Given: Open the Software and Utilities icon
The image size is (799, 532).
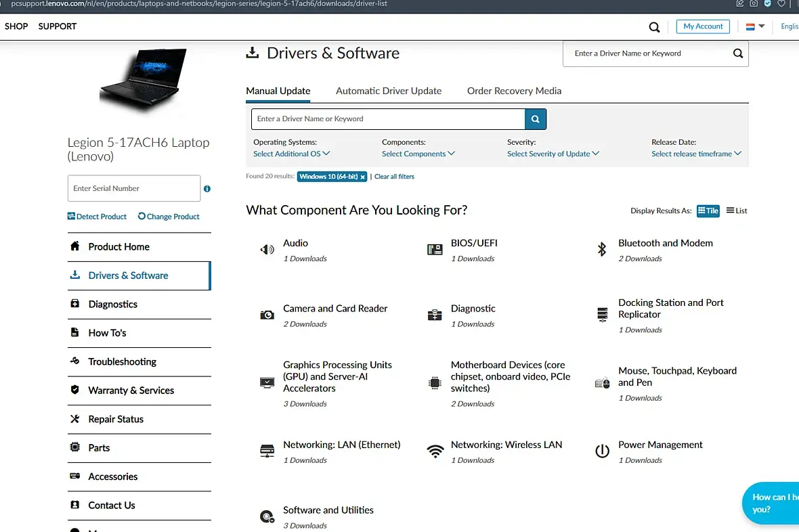Looking at the screenshot, I should (267, 516).
